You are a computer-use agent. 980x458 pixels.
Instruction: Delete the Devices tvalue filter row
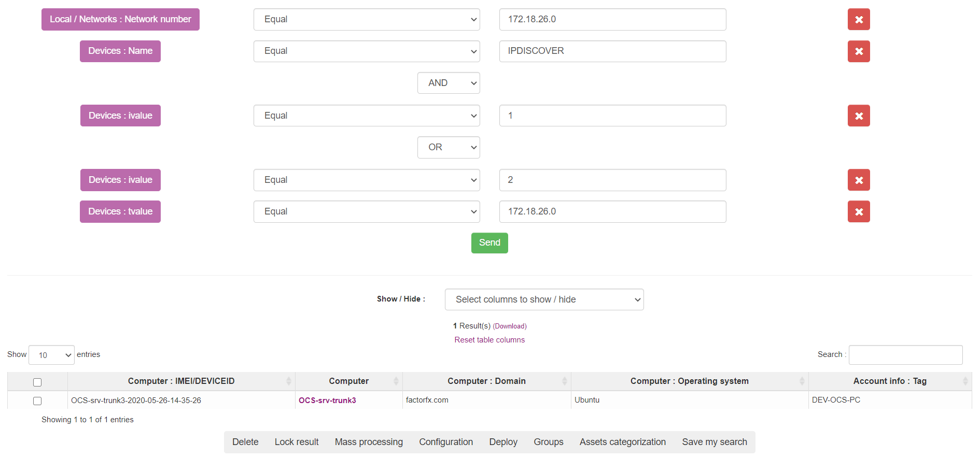click(x=858, y=211)
